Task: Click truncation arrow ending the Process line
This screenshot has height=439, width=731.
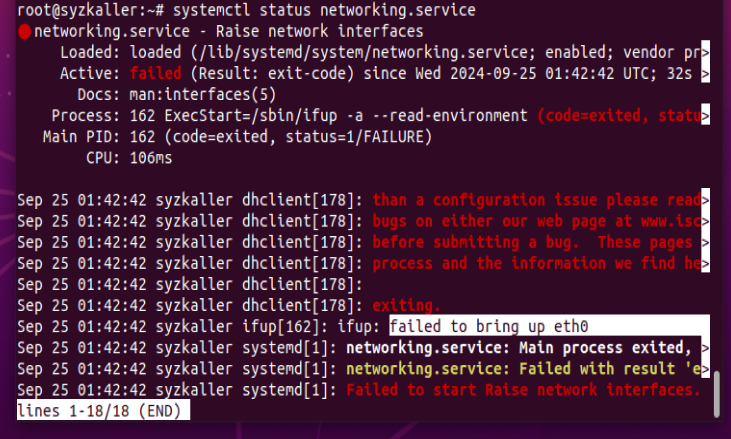Action: [706, 116]
